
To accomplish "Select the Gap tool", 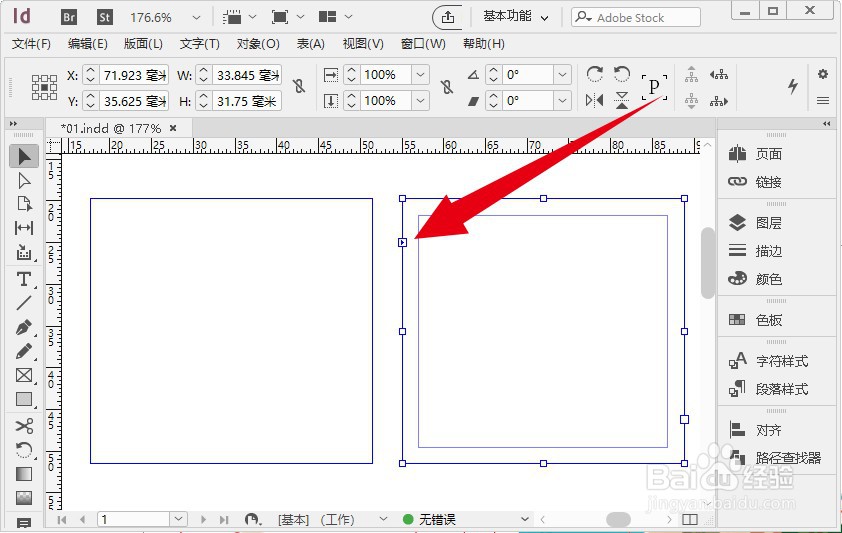I will coord(24,228).
